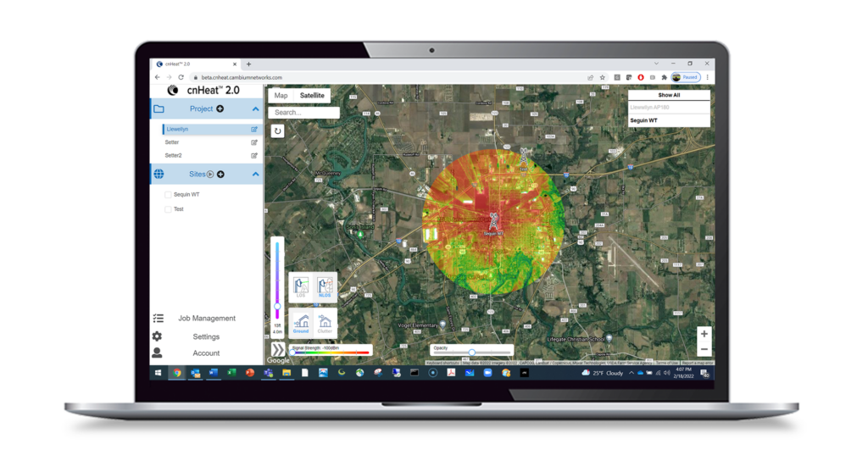
Task: Add a new project with plus icon
Action: point(220,108)
